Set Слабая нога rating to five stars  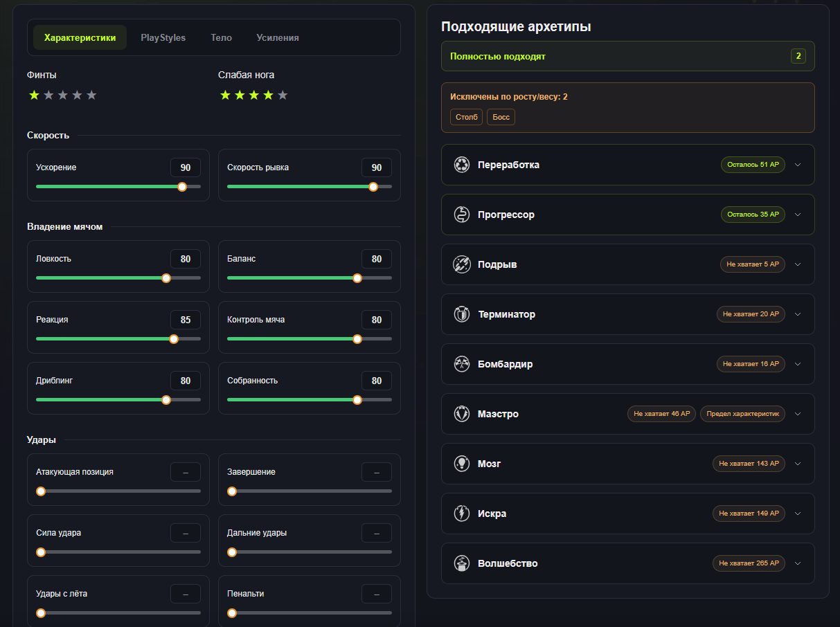click(x=283, y=95)
